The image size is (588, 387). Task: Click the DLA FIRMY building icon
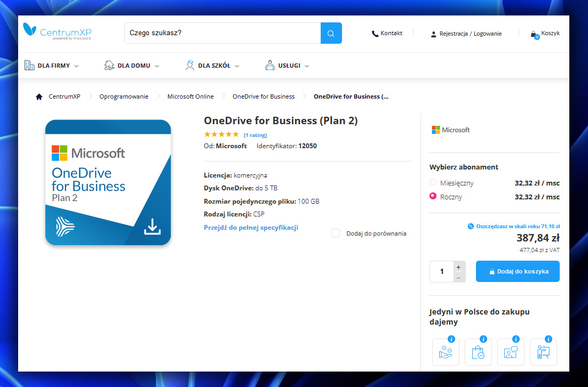(29, 65)
